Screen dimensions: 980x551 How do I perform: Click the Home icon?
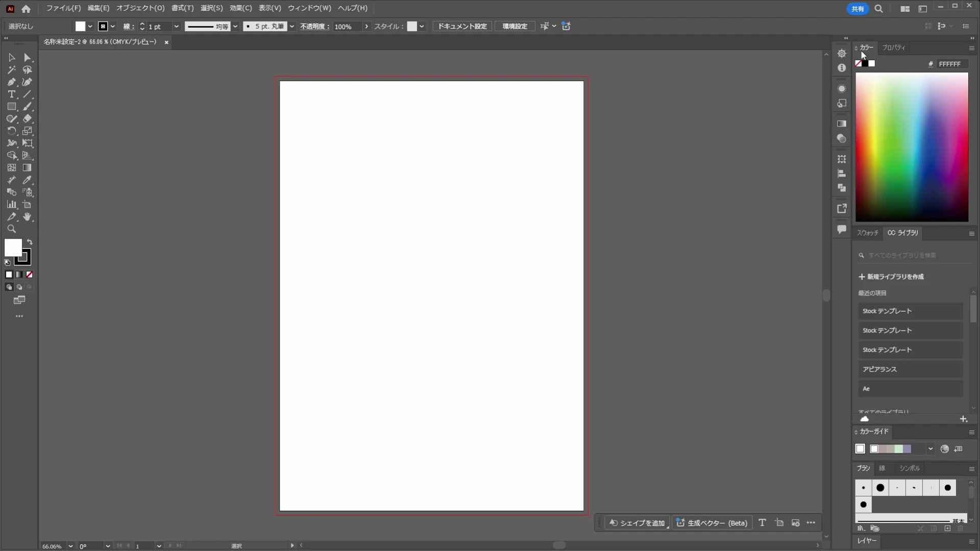pos(26,9)
